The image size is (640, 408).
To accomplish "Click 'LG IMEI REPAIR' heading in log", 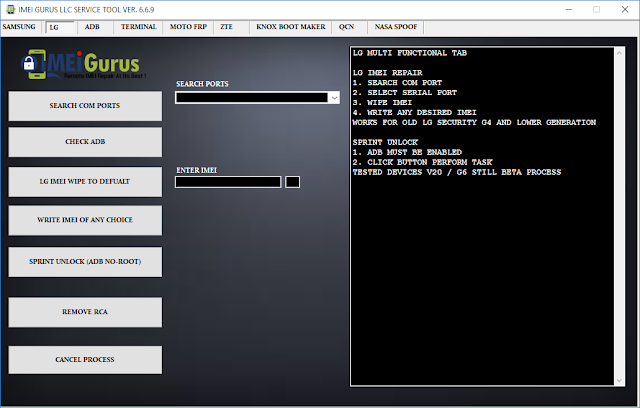I will click(x=388, y=73).
